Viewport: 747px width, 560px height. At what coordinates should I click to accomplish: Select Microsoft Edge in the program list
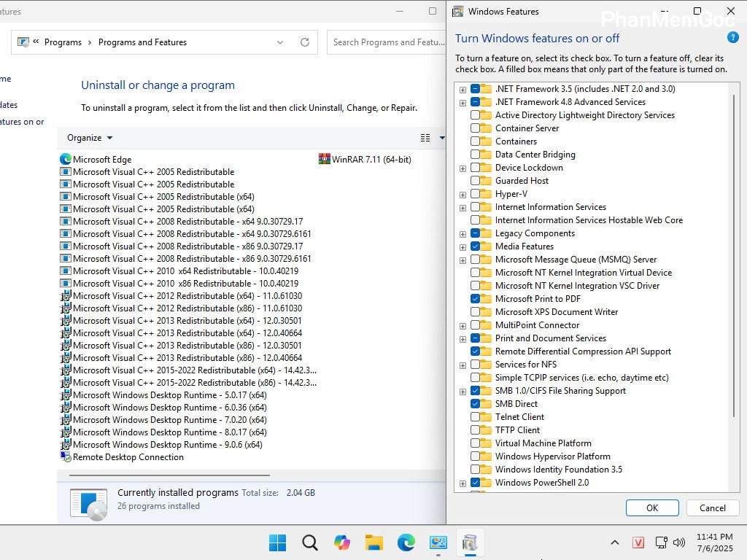[x=101, y=159]
